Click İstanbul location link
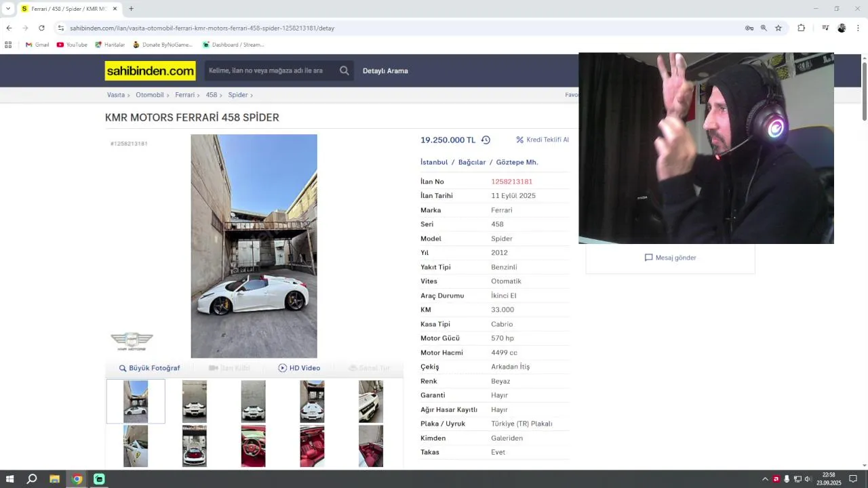This screenshot has height=488, width=868. [434, 162]
